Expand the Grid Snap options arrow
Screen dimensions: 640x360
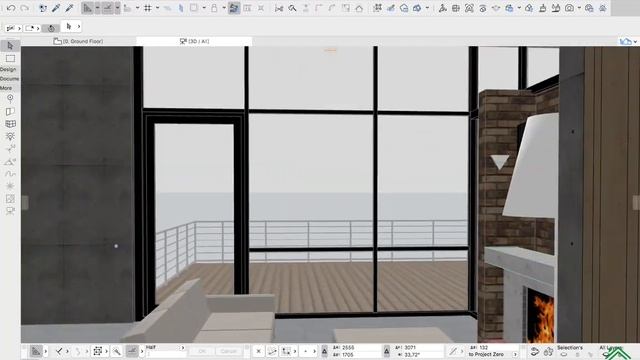157,8
